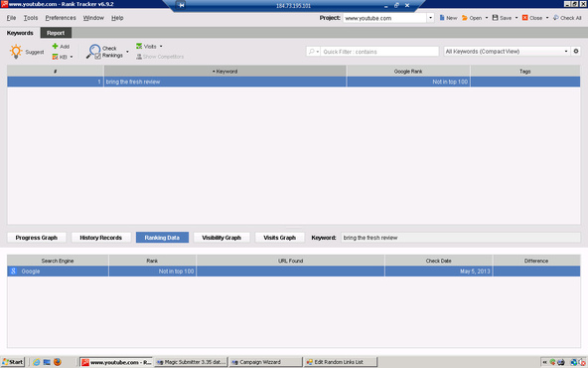
Task: Expand the Open button dropdown arrow
Action: [487, 18]
